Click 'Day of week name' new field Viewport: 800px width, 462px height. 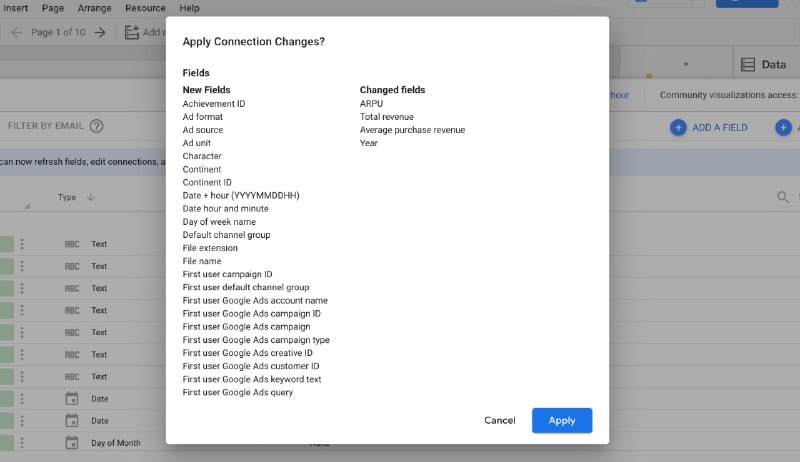click(219, 222)
